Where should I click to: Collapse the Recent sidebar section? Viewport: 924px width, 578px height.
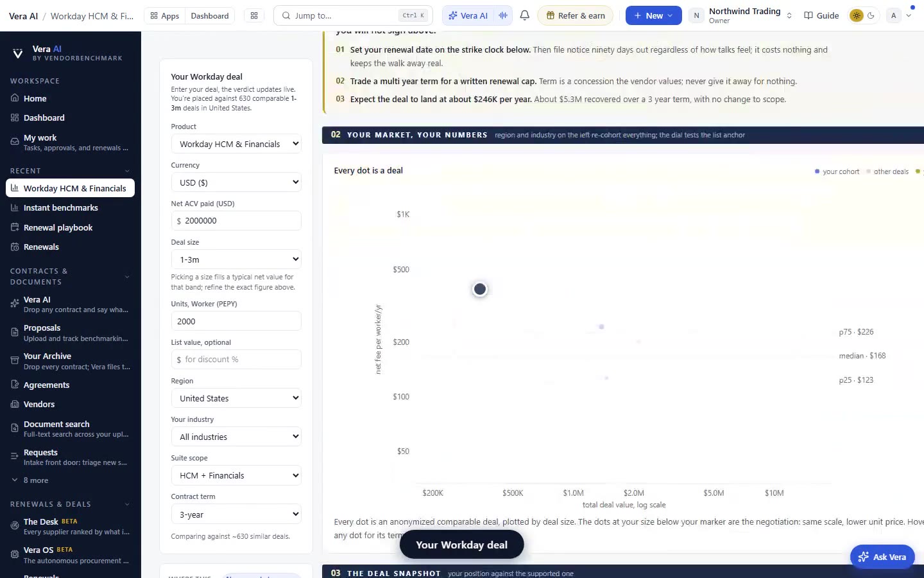(127, 171)
